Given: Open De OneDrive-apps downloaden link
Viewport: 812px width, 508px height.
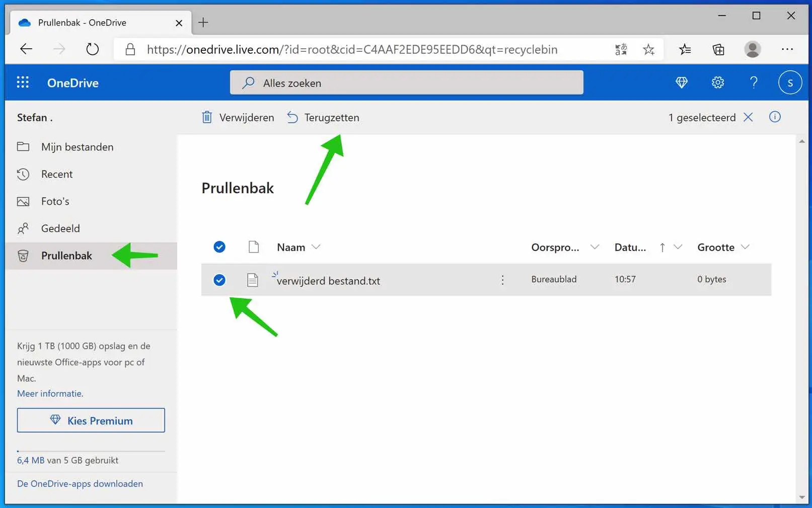Looking at the screenshot, I should pyautogui.click(x=80, y=483).
